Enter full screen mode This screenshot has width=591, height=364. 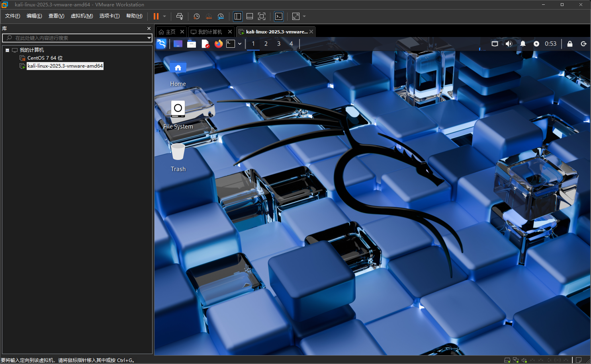click(262, 16)
